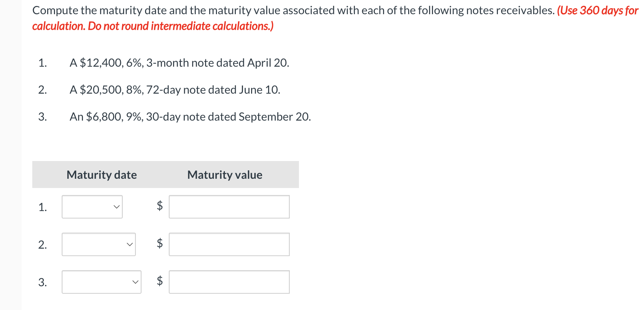Click the shaded table header bar
This screenshot has height=310, width=644.
[165, 175]
